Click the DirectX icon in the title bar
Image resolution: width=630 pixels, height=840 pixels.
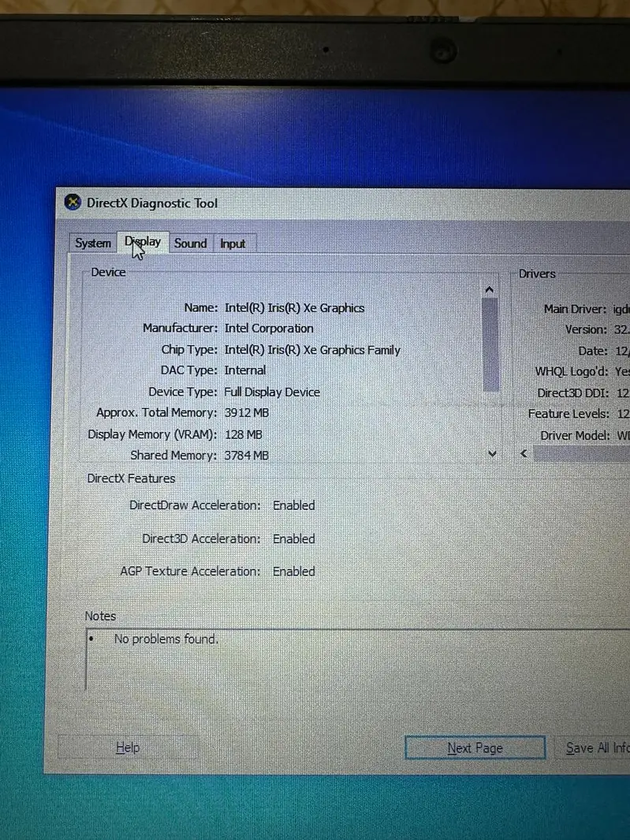73,203
